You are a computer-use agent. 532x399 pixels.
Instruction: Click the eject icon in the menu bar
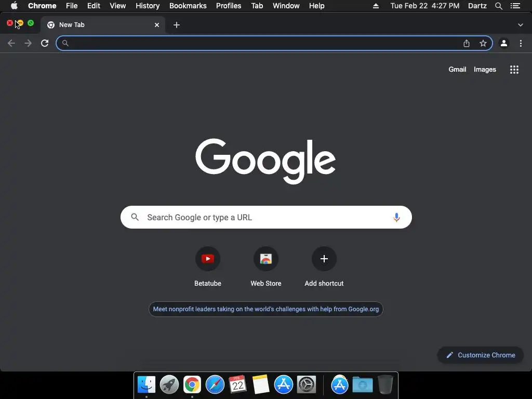click(376, 6)
